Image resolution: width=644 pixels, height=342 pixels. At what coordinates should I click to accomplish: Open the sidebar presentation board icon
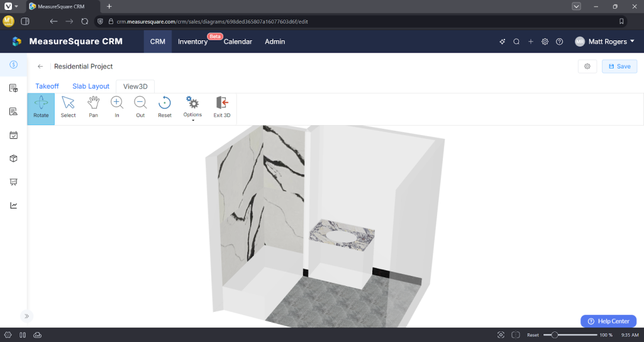14,182
